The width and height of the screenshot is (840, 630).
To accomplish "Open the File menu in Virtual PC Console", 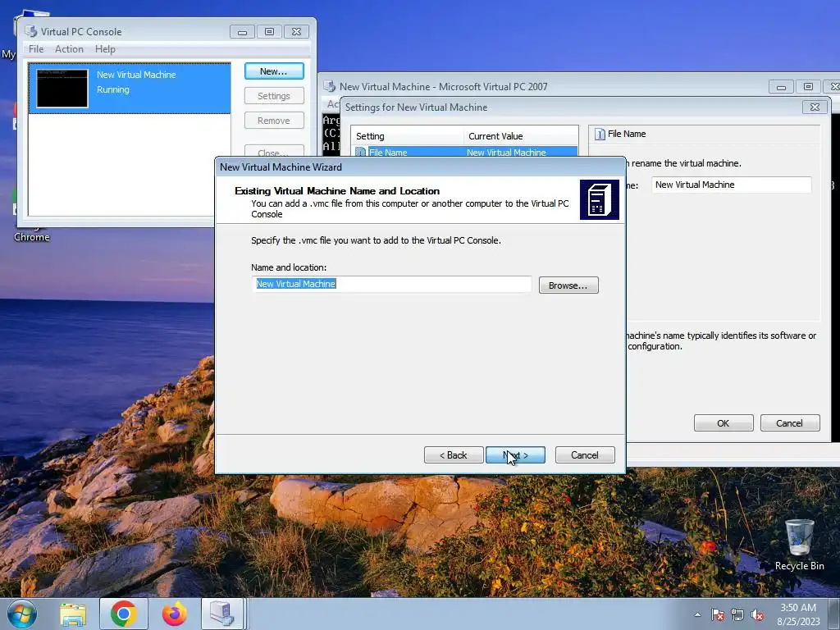I will pyautogui.click(x=36, y=49).
